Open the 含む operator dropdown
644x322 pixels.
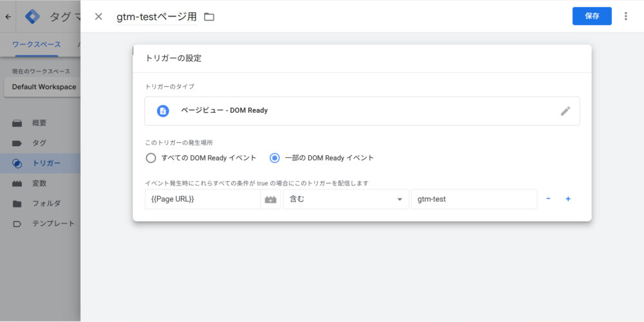(x=346, y=200)
